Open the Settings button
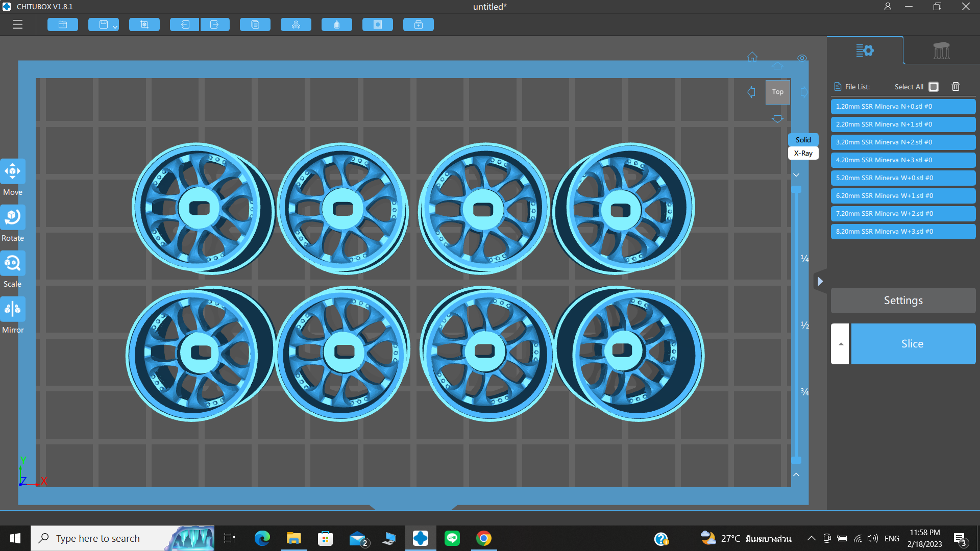The width and height of the screenshot is (980, 551). (x=903, y=300)
